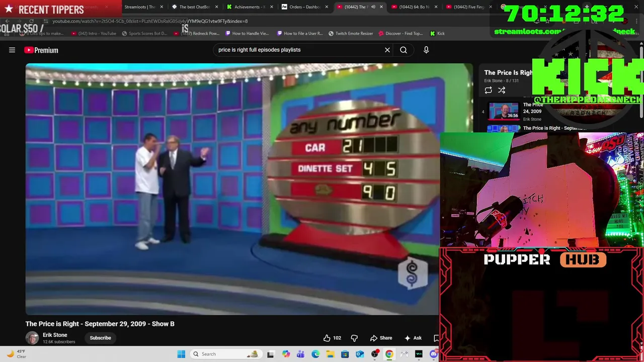
Task: Dislike the Price is Right video
Action: (x=354, y=338)
